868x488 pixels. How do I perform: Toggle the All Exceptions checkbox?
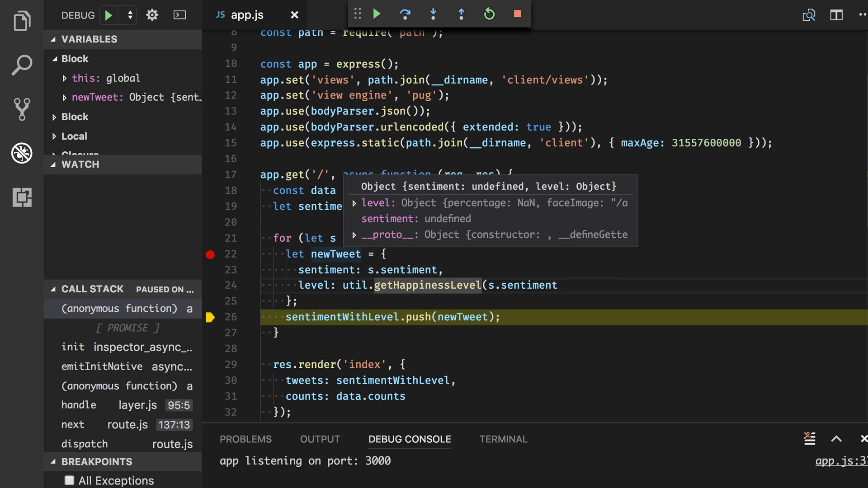(x=69, y=480)
